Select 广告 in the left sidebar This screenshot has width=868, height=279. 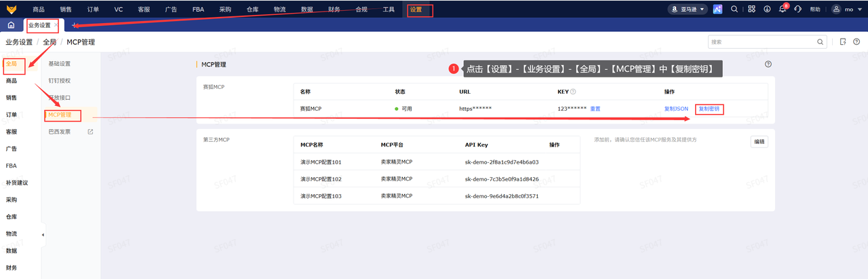[x=12, y=149]
